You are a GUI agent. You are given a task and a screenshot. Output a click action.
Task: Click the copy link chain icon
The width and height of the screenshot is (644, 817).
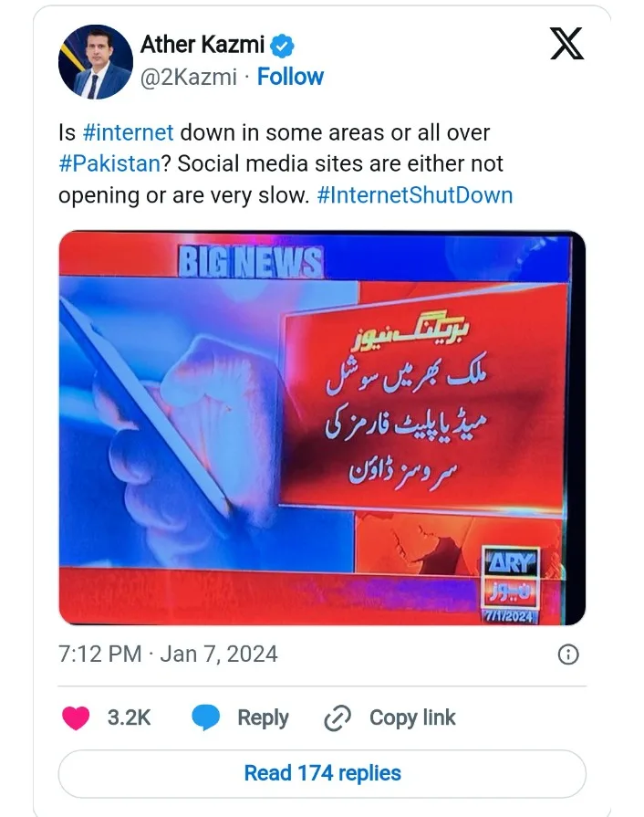pyautogui.click(x=338, y=718)
